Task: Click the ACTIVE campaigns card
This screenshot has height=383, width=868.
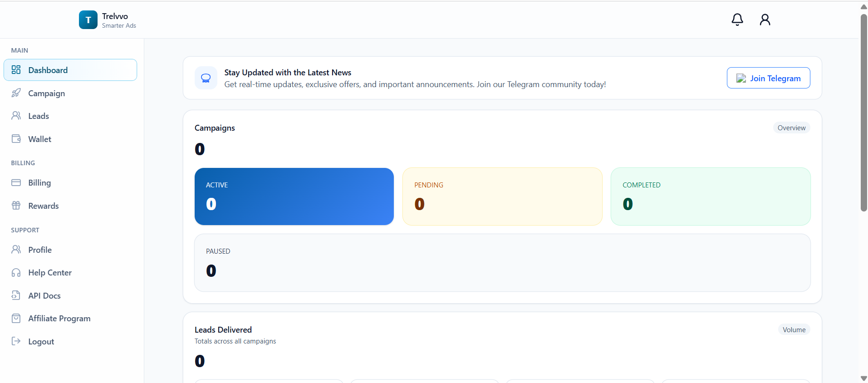Action: coord(294,196)
